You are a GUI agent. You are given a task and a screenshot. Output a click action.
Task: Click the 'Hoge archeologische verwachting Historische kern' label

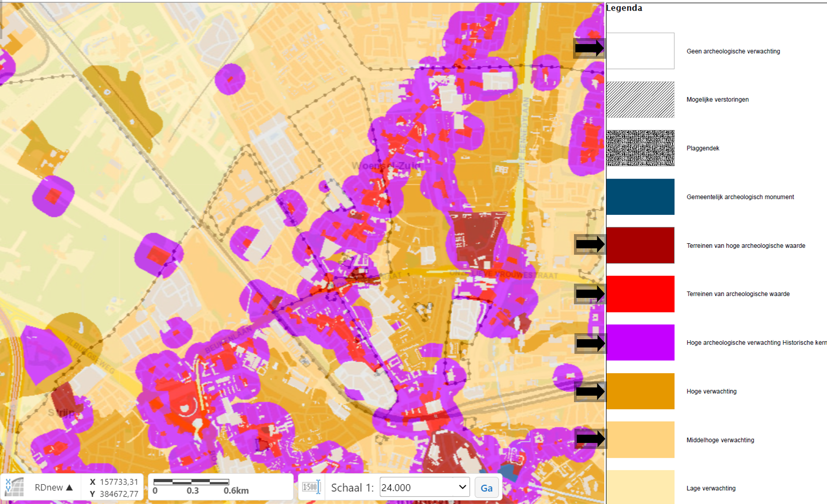[x=756, y=342]
